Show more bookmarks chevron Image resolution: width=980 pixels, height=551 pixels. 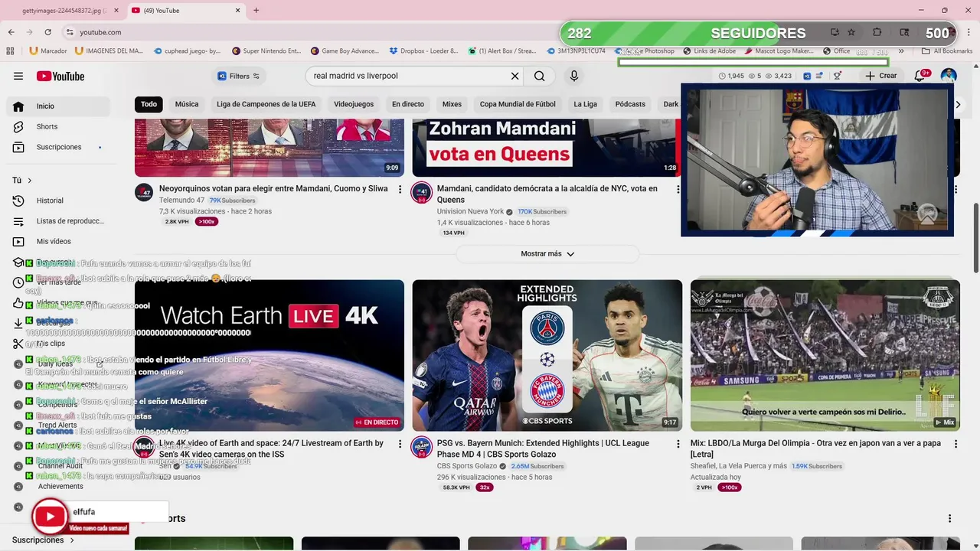pos(901,51)
